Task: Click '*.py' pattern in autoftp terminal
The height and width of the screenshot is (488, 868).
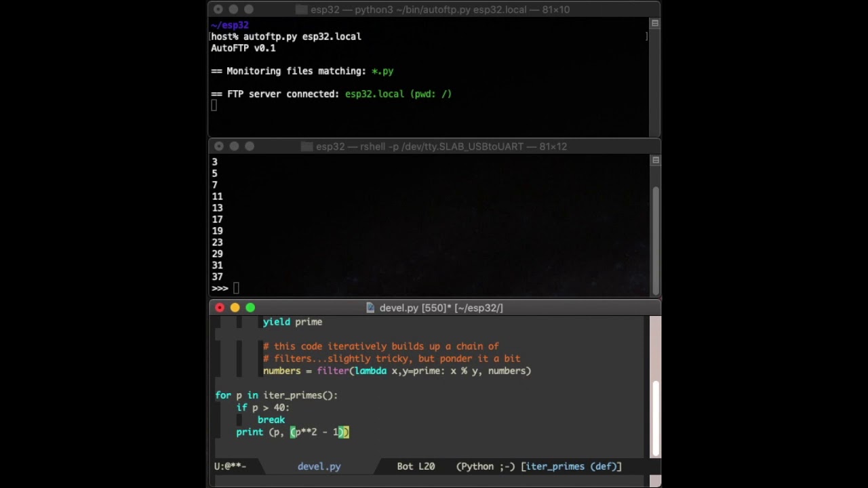Action: point(382,71)
